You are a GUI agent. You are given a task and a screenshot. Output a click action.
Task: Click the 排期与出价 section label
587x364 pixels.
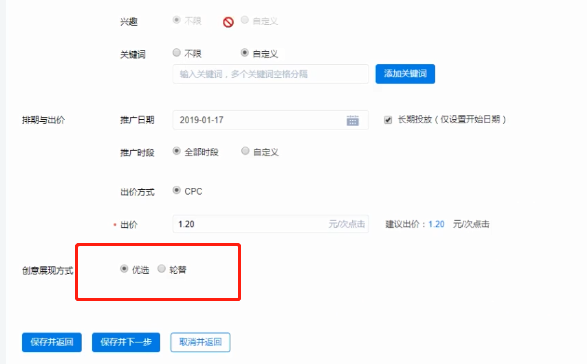pyautogui.click(x=43, y=120)
